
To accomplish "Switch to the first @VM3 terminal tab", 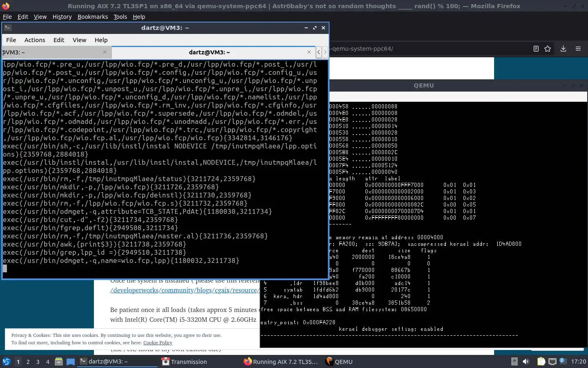I will [56, 52].
